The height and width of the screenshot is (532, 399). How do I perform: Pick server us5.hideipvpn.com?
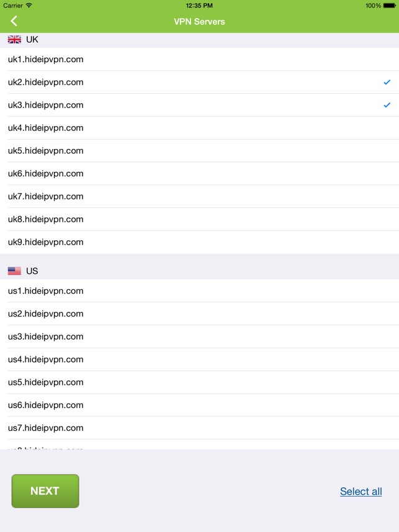[46, 382]
